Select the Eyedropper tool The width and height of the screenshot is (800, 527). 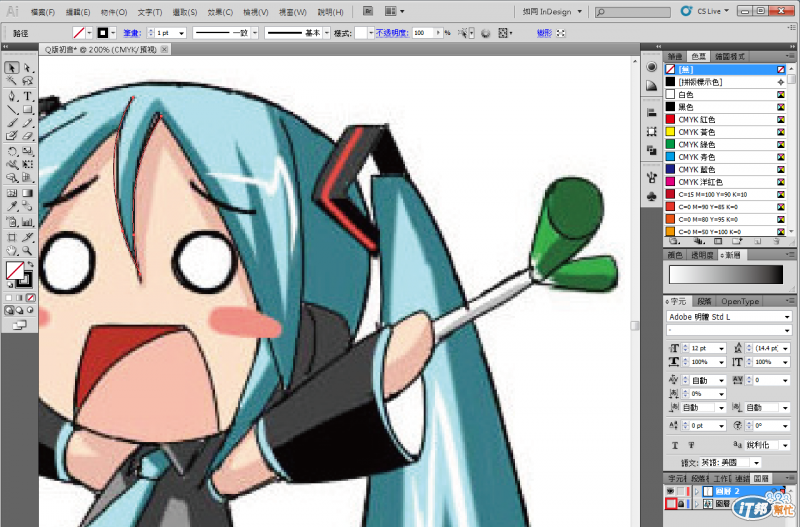[x=12, y=206]
